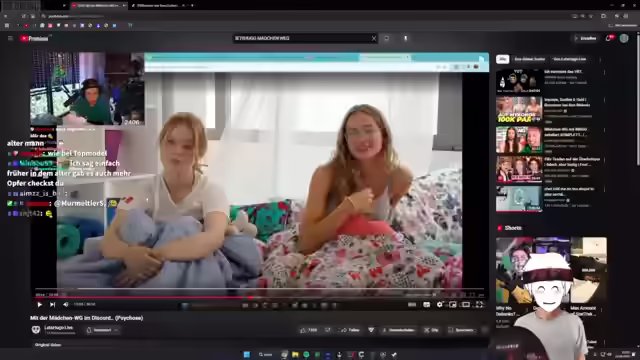The image size is (640, 360).
Task: Select the third filter chip in the recommendations row
Action: tap(570, 59)
